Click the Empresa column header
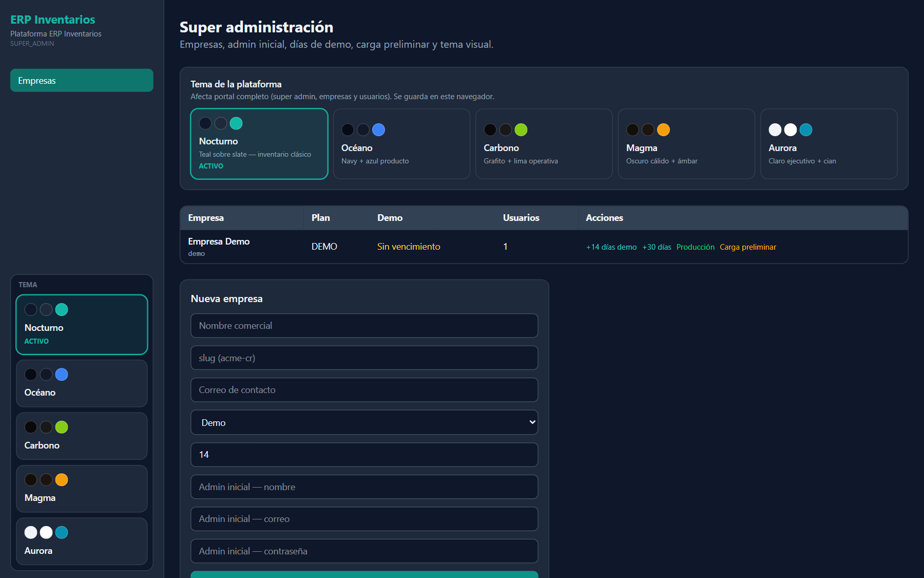The width and height of the screenshot is (924, 578). click(206, 218)
